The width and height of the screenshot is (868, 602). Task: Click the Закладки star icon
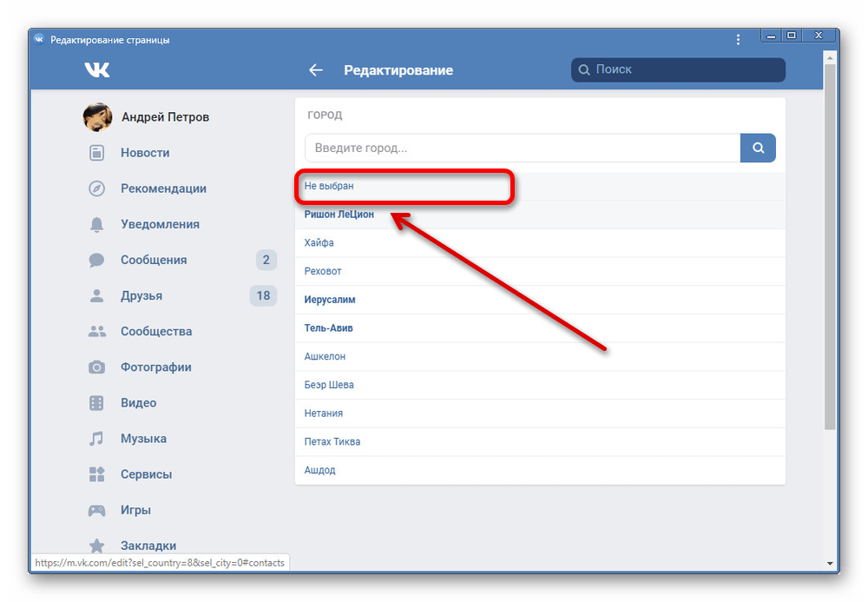97,546
